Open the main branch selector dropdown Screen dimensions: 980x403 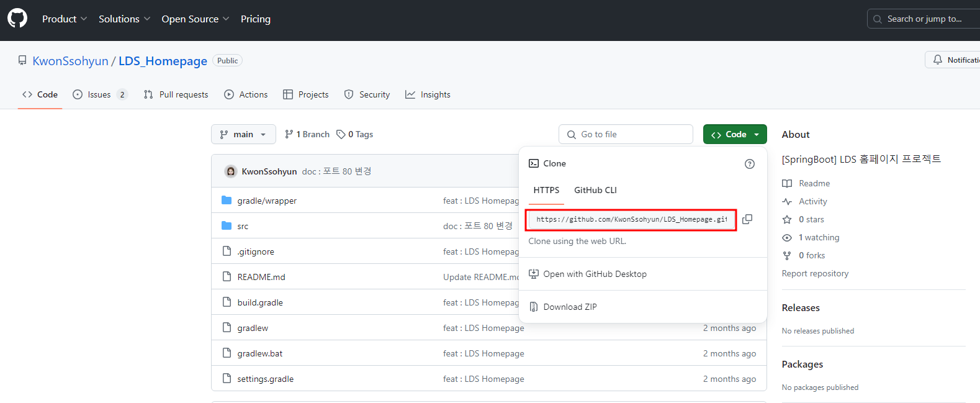tap(243, 134)
